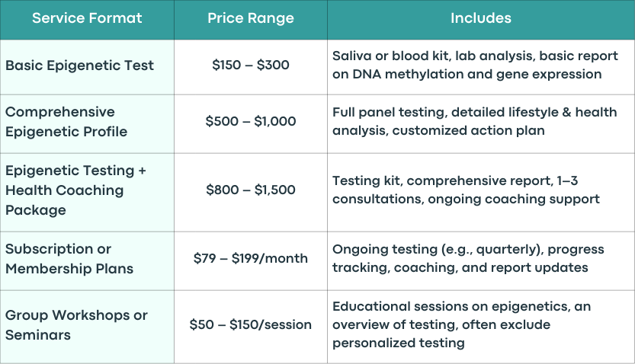Click the testing kit comprehensive report description

(466, 190)
